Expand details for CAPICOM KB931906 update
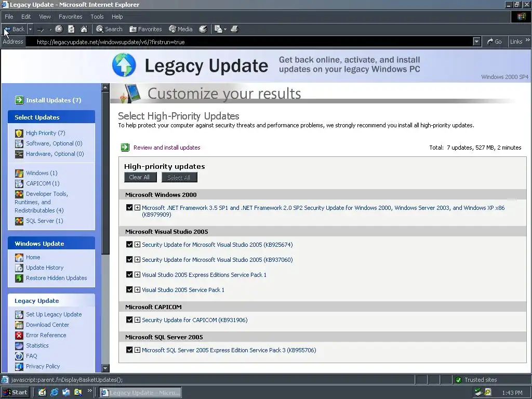This screenshot has width=532, height=399. (x=137, y=320)
